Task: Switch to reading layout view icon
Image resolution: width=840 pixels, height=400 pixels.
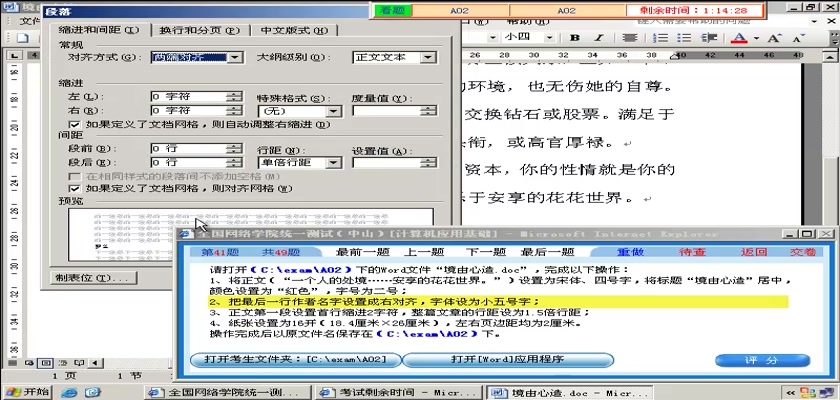Action: click(x=79, y=363)
